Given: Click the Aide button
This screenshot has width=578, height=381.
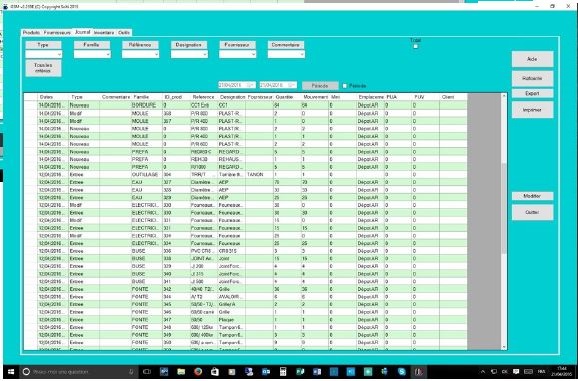Looking at the screenshot, I should pos(532,59).
